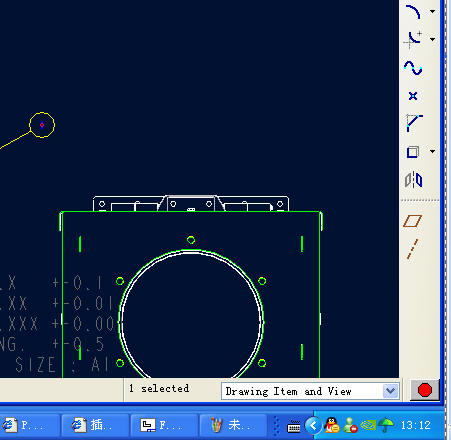
Task: Click the '1 selected' status area
Action: 159,389
